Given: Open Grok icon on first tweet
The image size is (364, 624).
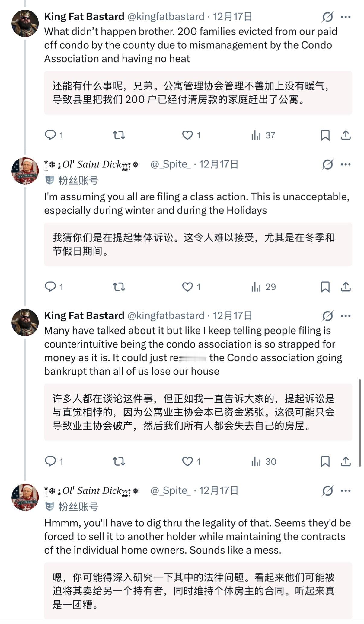Looking at the screenshot, I should (x=327, y=17).
